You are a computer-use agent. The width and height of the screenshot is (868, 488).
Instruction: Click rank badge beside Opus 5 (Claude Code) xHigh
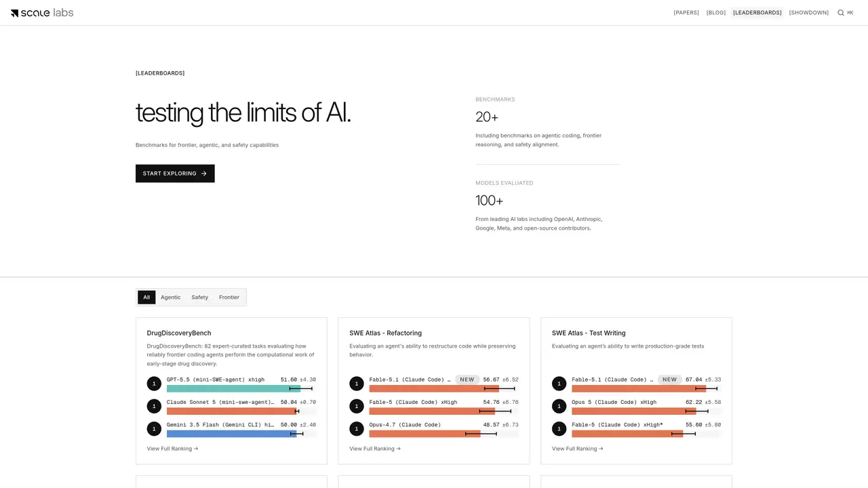(559, 406)
